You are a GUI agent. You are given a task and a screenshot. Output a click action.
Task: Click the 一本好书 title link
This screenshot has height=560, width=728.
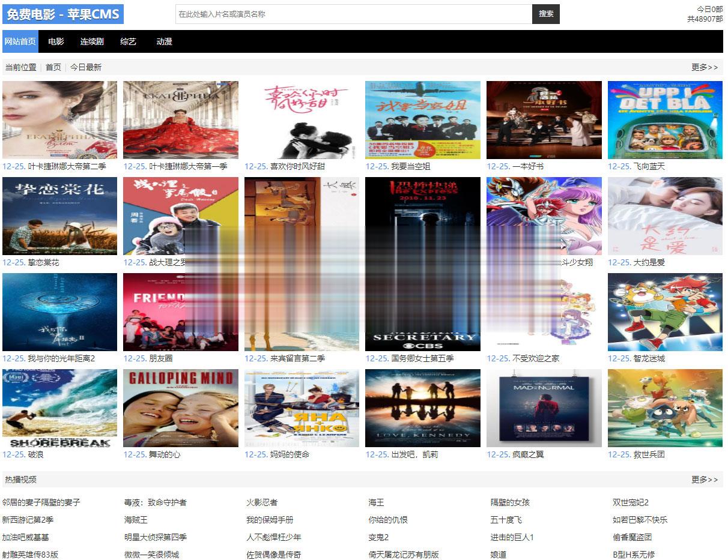(x=528, y=166)
